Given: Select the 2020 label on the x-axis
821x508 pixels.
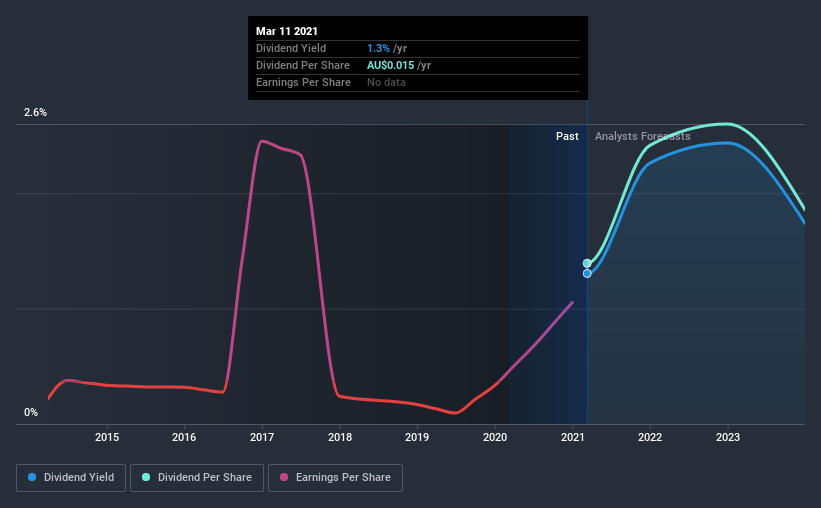Looking at the screenshot, I should [495, 437].
